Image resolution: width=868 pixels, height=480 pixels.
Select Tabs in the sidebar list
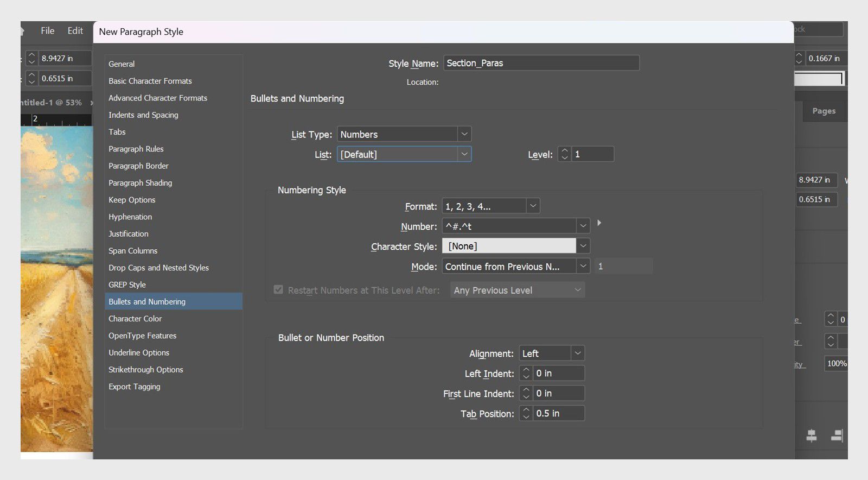[173, 132]
